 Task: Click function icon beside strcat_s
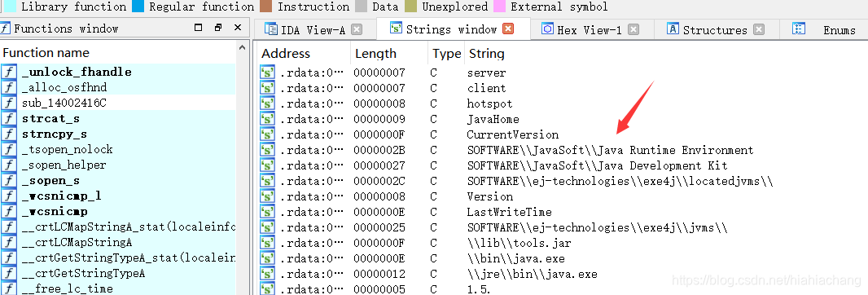point(8,118)
